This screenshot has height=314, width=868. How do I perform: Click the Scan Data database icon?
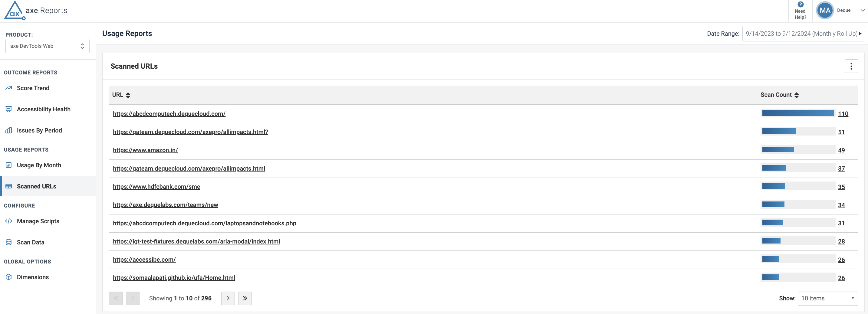[x=9, y=242]
